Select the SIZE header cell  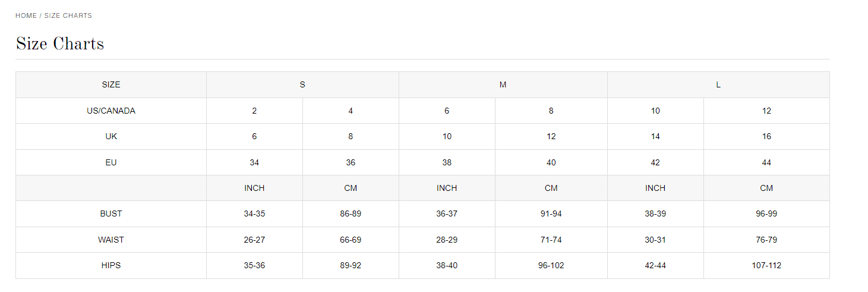coord(111,84)
